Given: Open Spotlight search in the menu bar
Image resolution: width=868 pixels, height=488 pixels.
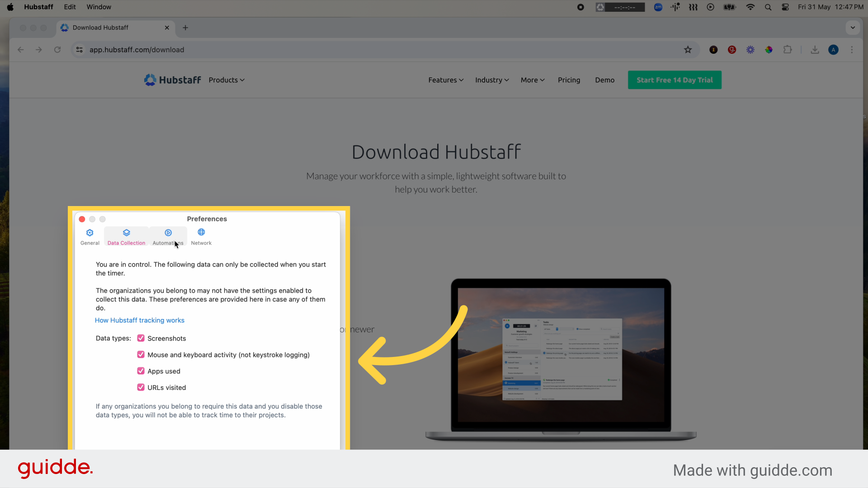Looking at the screenshot, I should tap(768, 7).
